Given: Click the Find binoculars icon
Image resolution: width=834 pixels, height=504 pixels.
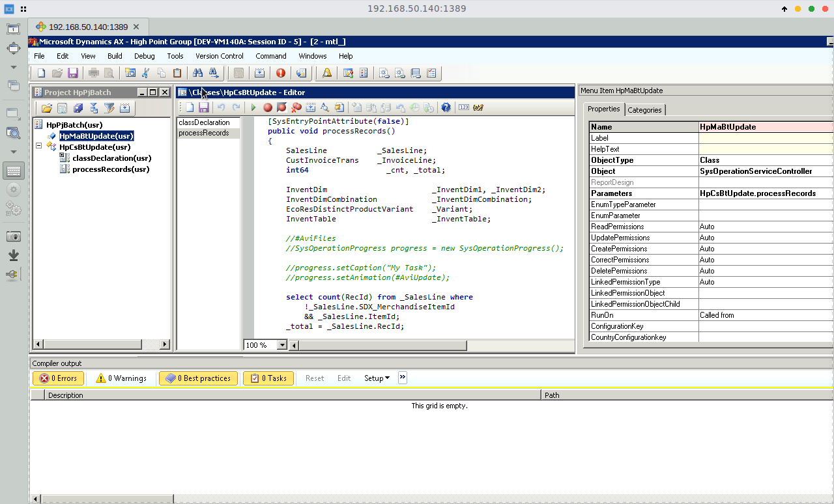Looking at the screenshot, I should pos(197,73).
